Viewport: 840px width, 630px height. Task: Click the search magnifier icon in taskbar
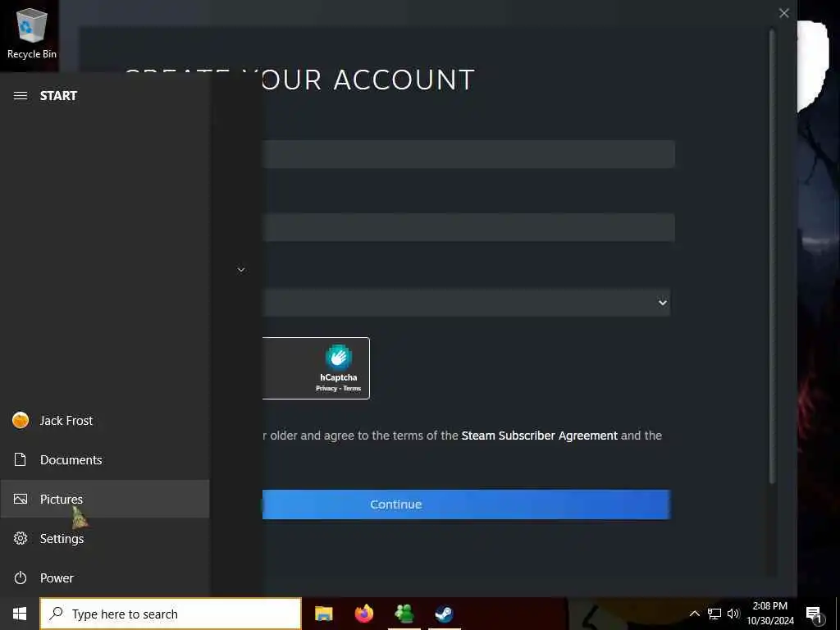pos(56,614)
